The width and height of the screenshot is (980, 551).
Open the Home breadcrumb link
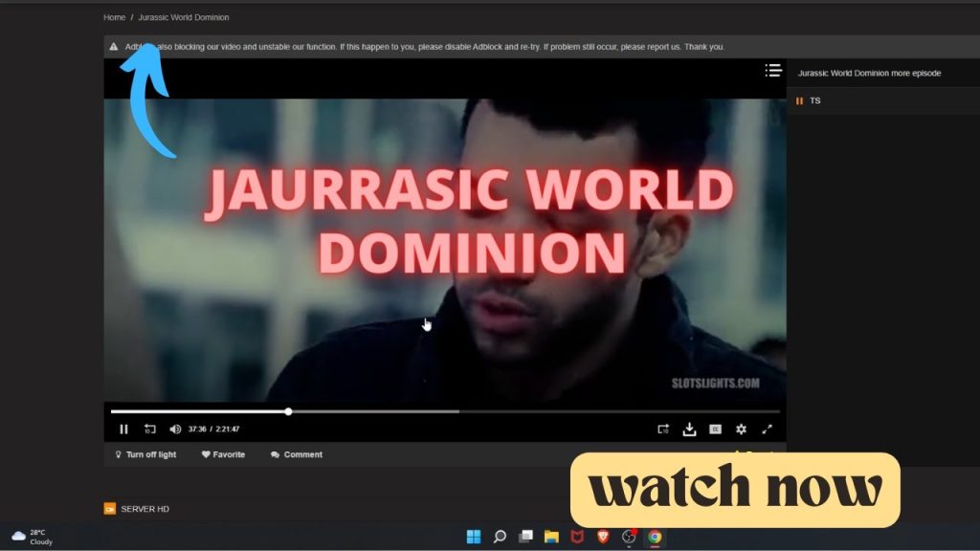click(x=114, y=16)
